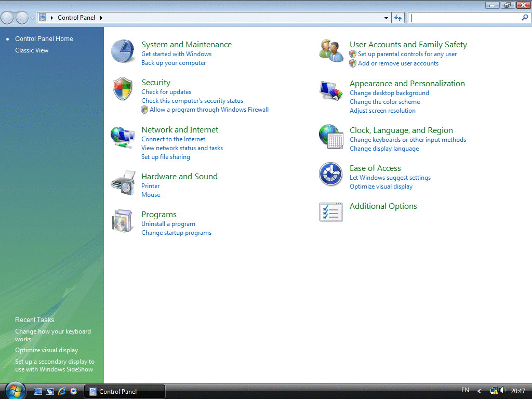Click the search magnifier icon
Viewport: 532px width, 399px height.
click(525, 17)
